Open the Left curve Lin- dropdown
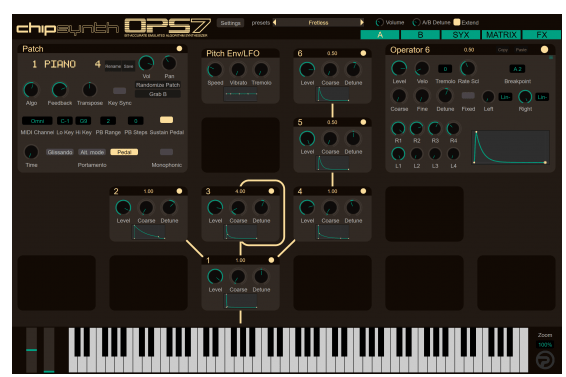The height and width of the screenshot is (377, 566). 505,97
